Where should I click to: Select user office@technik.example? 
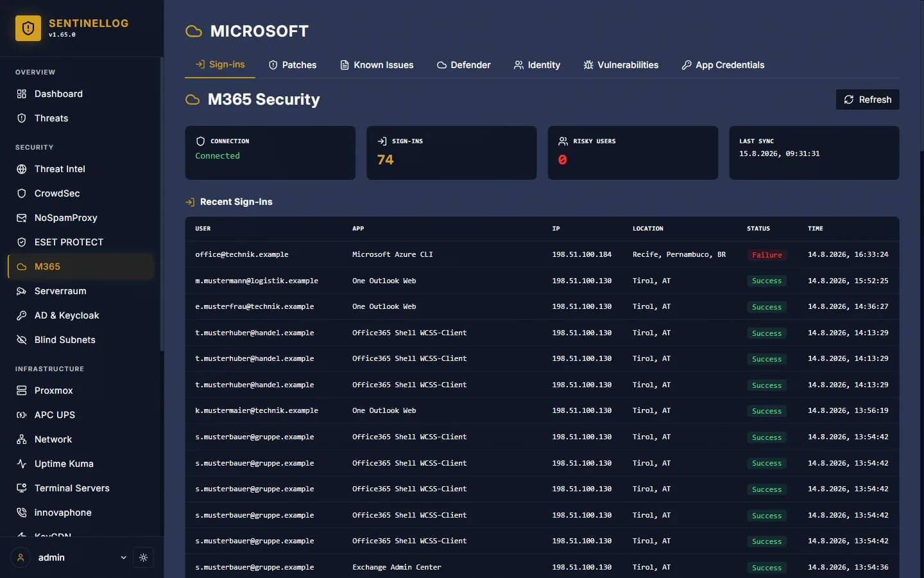click(x=242, y=255)
